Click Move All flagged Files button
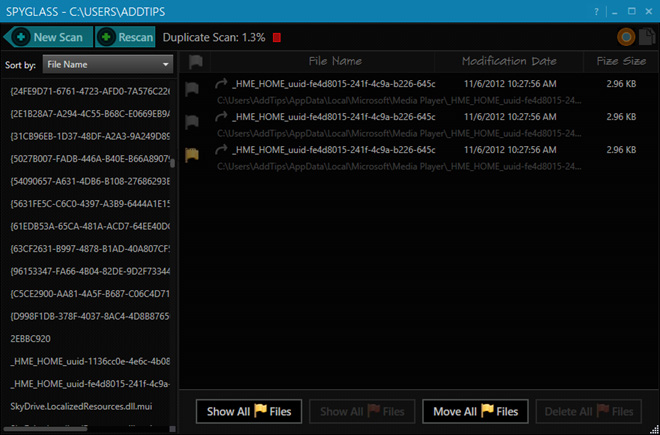Image resolution: width=660 pixels, height=435 pixels. [475, 411]
